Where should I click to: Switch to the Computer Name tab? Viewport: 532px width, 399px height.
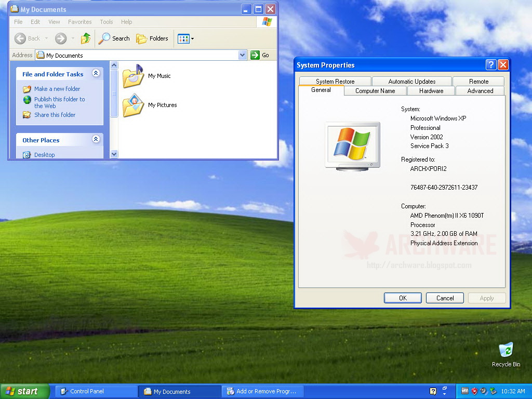[375, 91]
